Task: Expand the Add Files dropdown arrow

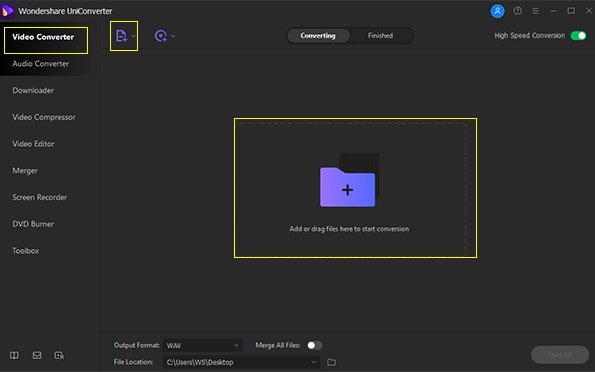Action: click(x=133, y=36)
